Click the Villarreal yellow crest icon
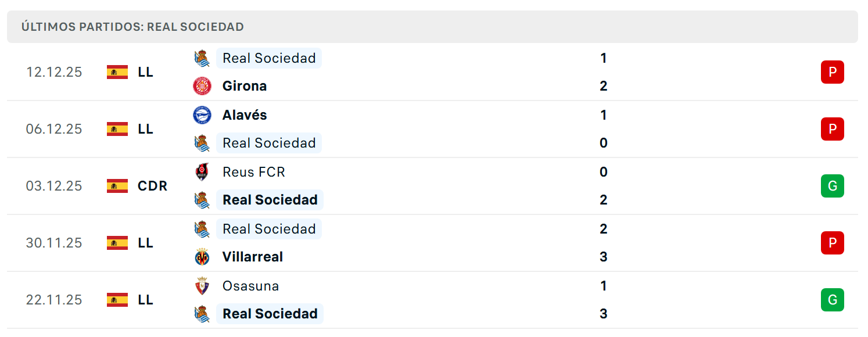Viewport: 868px width, 337px height. 202,257
